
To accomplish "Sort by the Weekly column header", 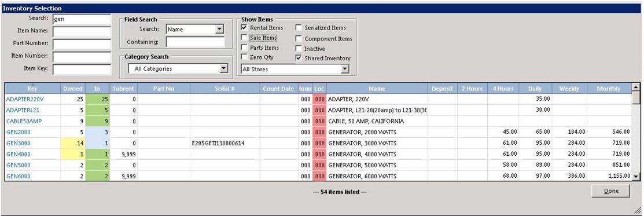I will pos(570,88).
